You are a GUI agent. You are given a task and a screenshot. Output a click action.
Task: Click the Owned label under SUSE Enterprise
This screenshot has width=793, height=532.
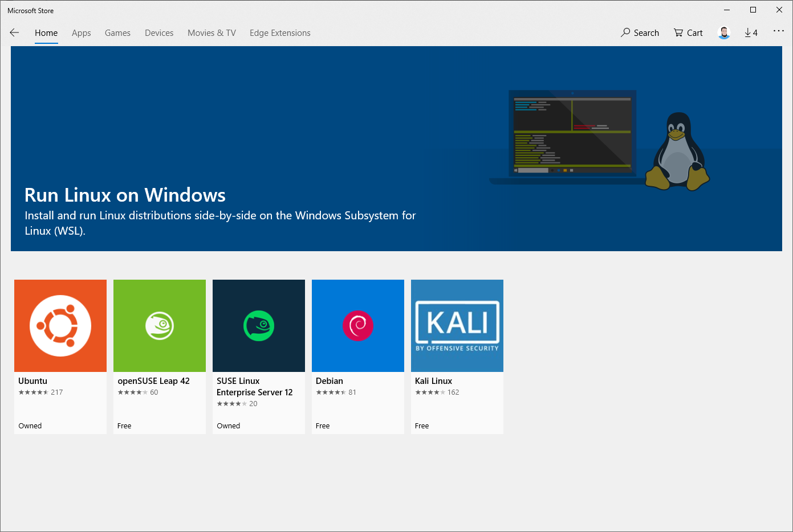pyautogui.click(x=228, y=426)
